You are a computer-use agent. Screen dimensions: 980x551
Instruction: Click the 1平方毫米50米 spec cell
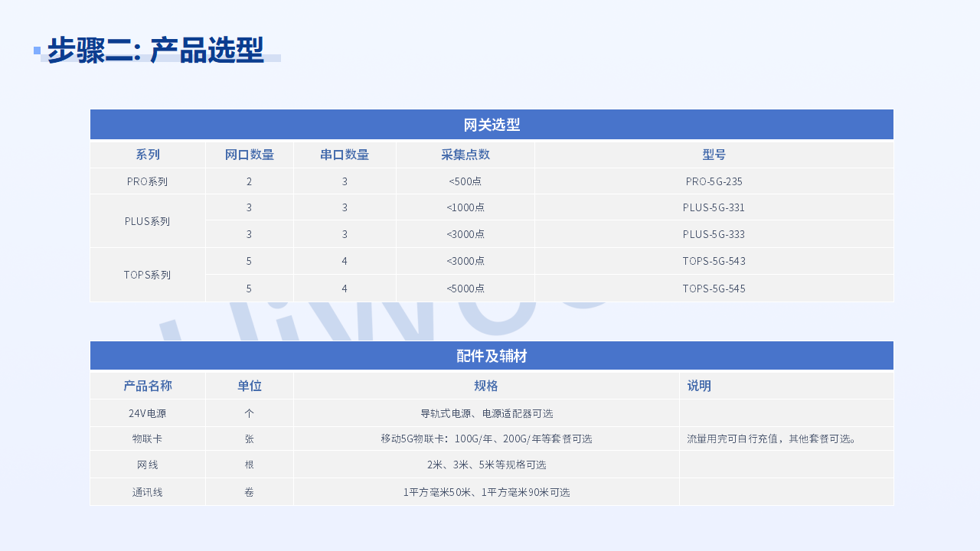[x=486, y=492]
